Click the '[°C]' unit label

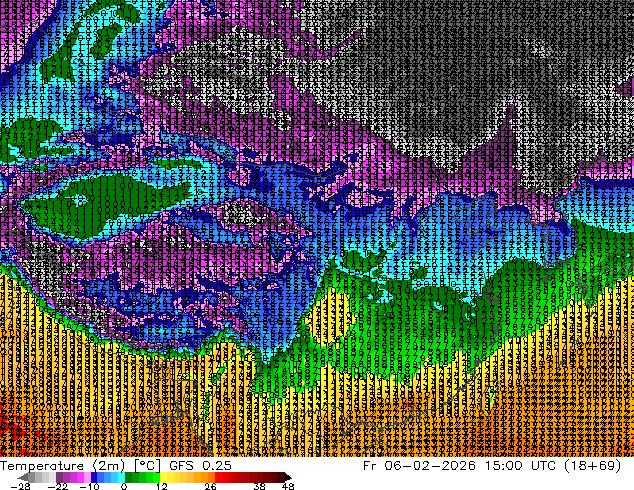tap(147, 466)
